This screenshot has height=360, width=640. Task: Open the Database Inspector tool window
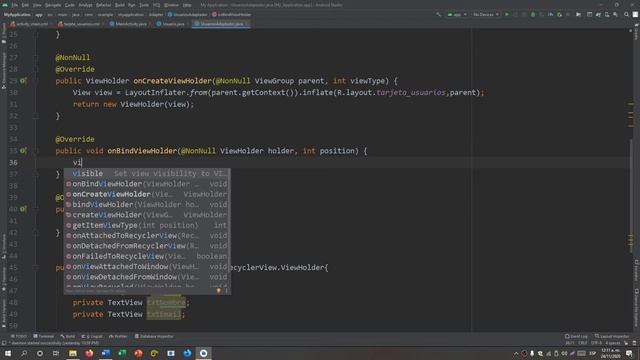154,336
